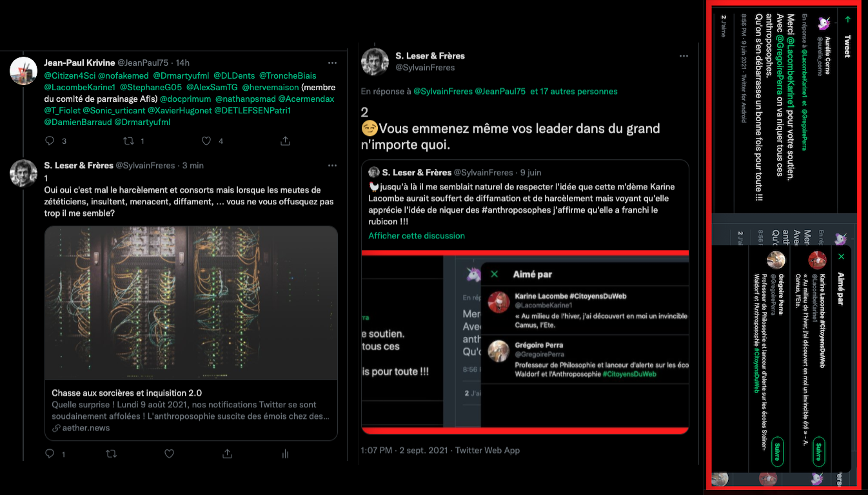Click share icon below the aether.news card
Image resolution: width=868 pixels, height=495 pixels.
click(227, 454)
